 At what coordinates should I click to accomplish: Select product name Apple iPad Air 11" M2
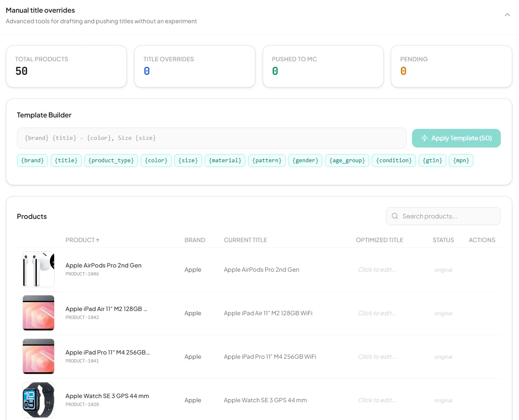coord(106,309)
